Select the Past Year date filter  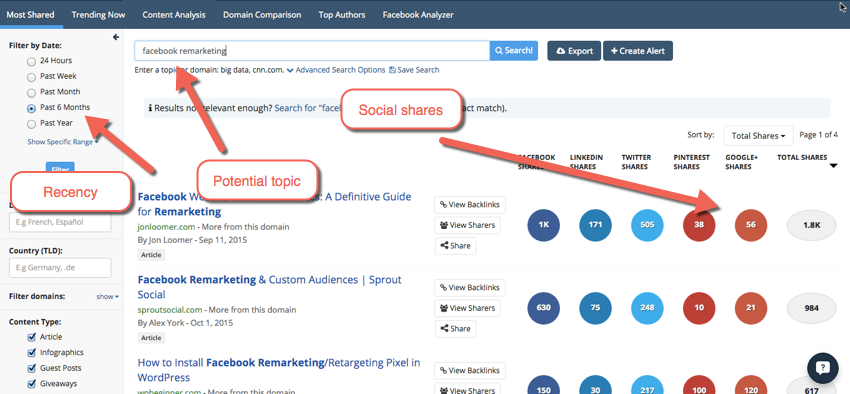tap(31, 124)
